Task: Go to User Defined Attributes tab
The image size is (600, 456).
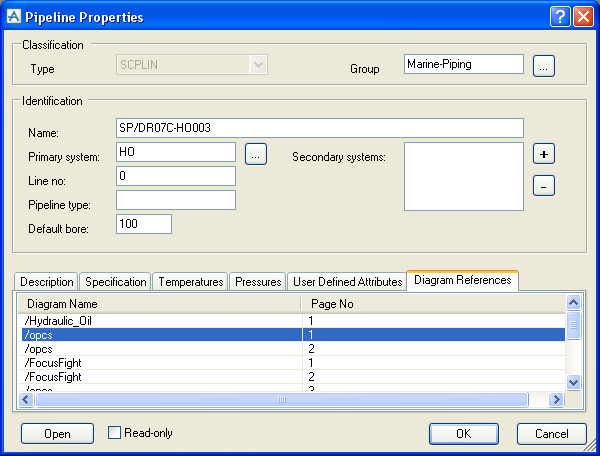Action: point(346,282)
